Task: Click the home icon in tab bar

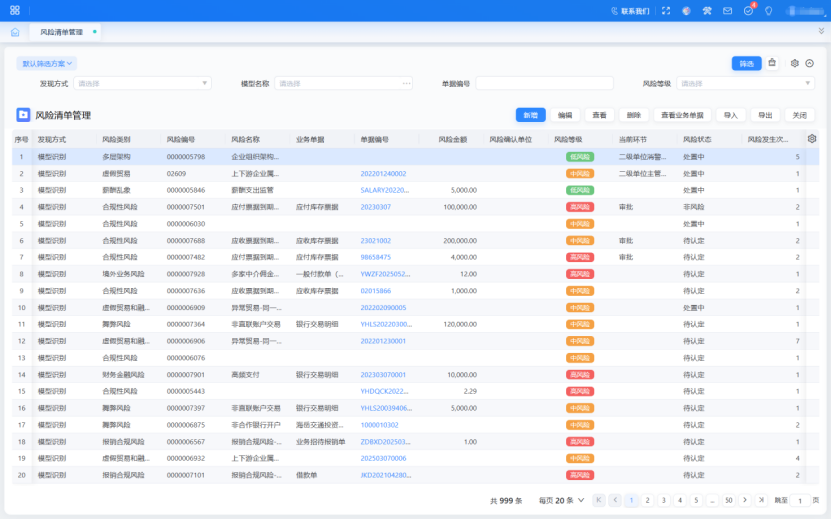Action: click(15, 32)
